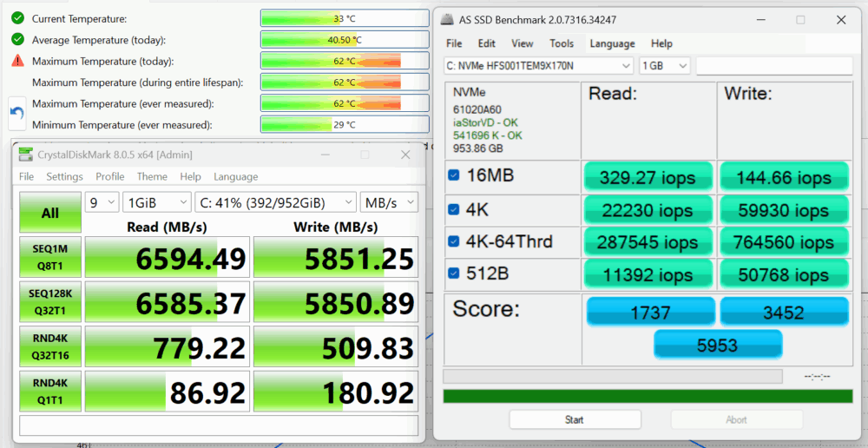Click the 144.66 iops 16MB write result

coord(784,177)
